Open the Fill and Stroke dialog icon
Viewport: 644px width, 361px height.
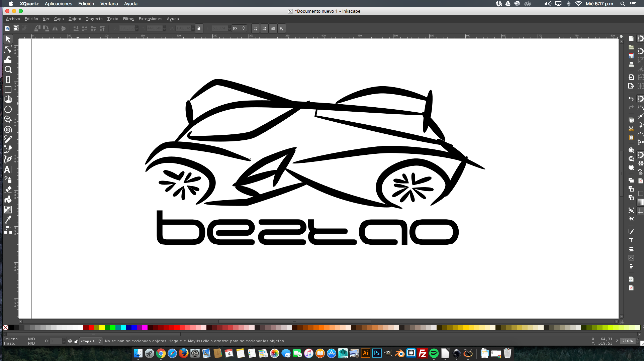tap(632, 231)
